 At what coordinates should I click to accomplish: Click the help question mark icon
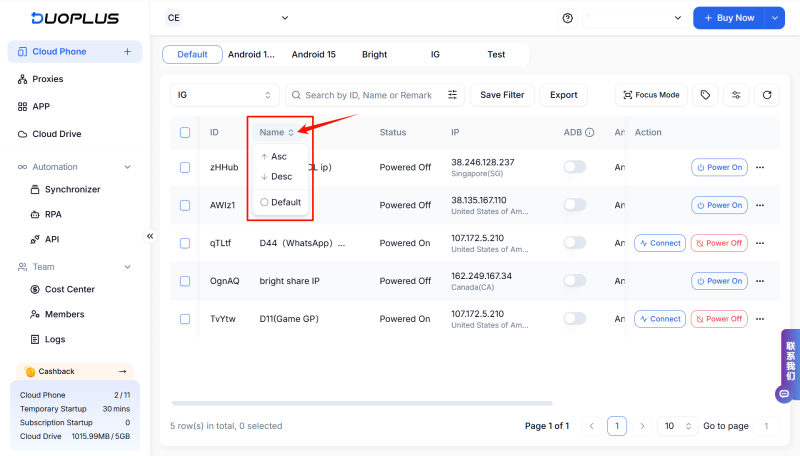tap(568, 18)
